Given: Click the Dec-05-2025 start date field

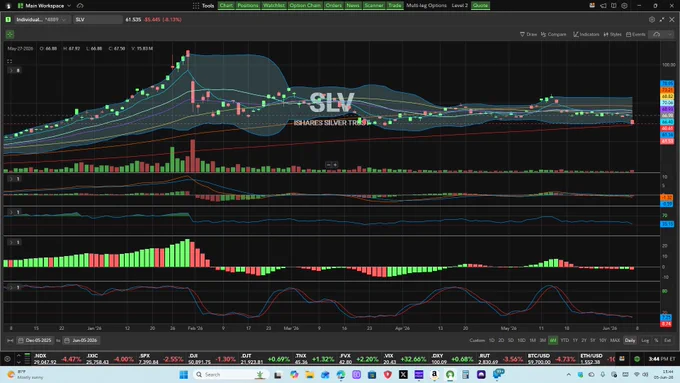Looking at the screenshot, I should pos(35,340).
